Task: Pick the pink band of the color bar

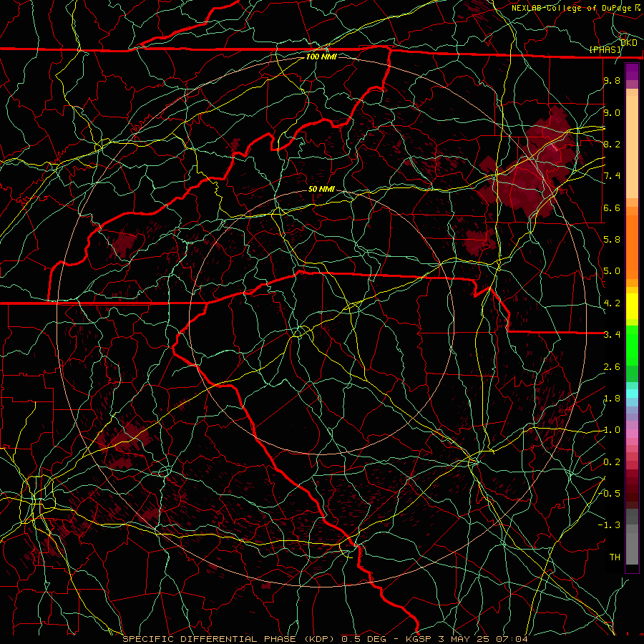Action: tap(632, 434)
